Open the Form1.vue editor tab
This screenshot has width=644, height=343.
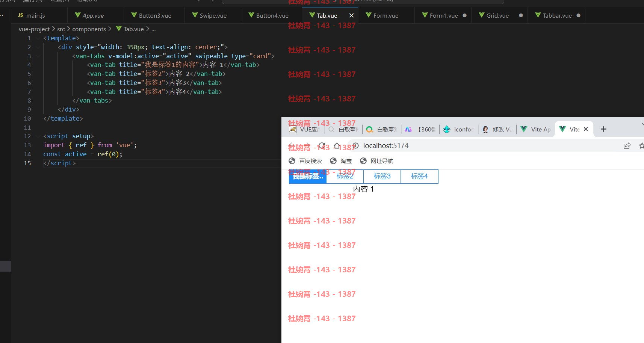tap(443, 15)
